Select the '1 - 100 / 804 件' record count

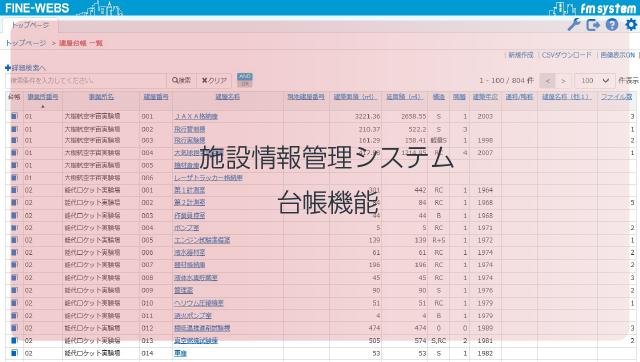coord(507,81)
